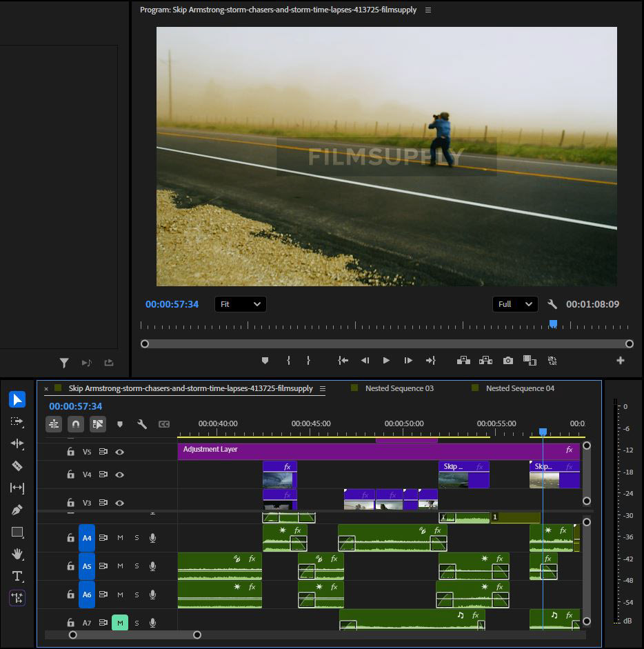Screen dimensions: 644x649
Task: Go to Out point
Action: pos(430,361)
